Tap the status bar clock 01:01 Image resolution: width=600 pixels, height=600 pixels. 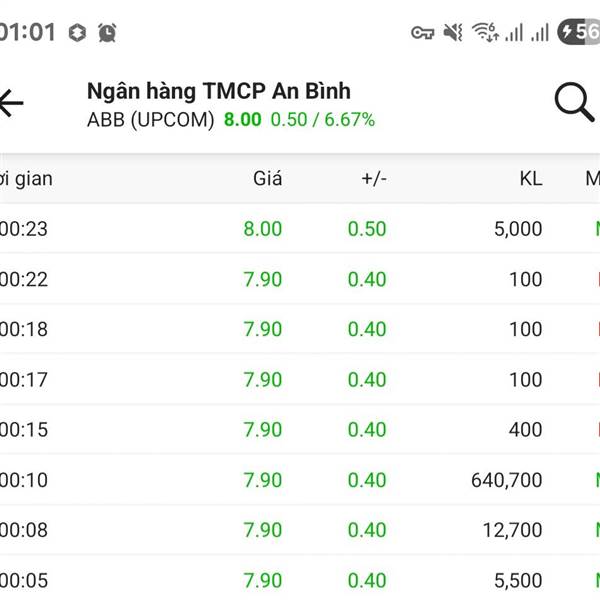tap(28, 32)
